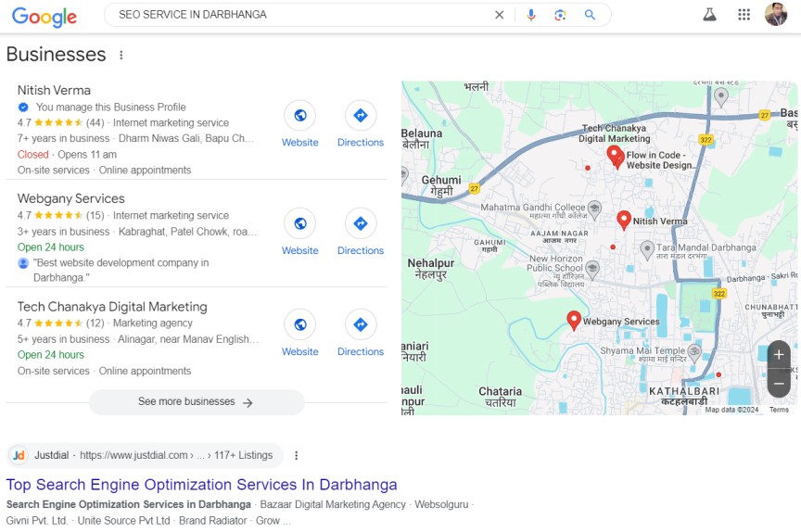
Task: Open Search Labs flask icon
Action: click(x=709, y=14)
